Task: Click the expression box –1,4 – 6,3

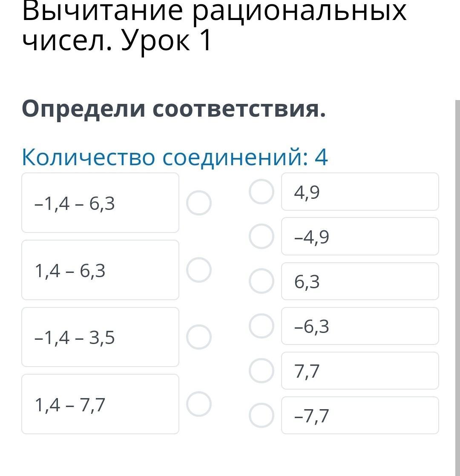Action: (x=100, y=203)
